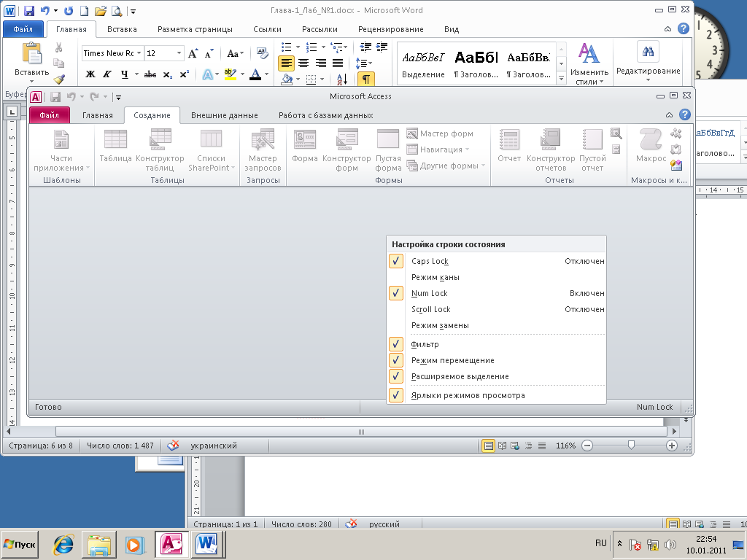Align text left in Word
The image size is (747, 560).
tap(286, 63)
